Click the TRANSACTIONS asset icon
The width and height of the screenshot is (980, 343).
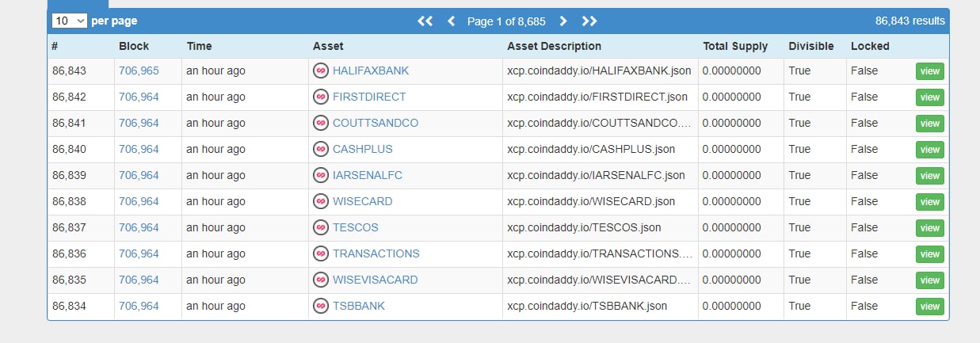tap(321, 253)
